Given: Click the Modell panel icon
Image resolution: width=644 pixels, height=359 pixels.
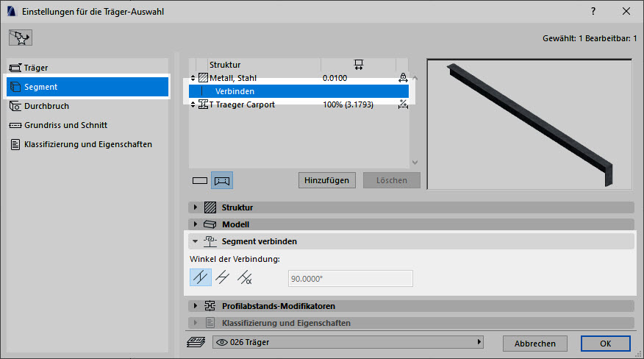Looking at the screenshot, I should (x=210, y=224).
